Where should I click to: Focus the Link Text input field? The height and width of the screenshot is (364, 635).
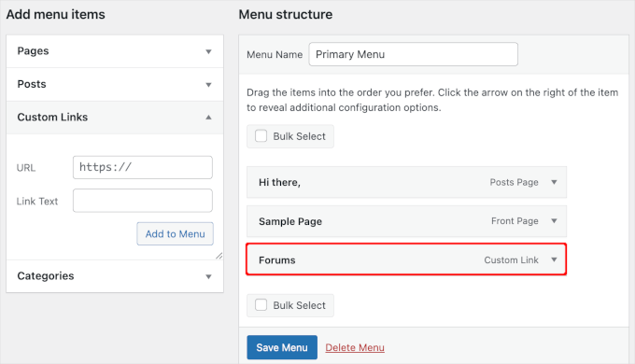143,201
